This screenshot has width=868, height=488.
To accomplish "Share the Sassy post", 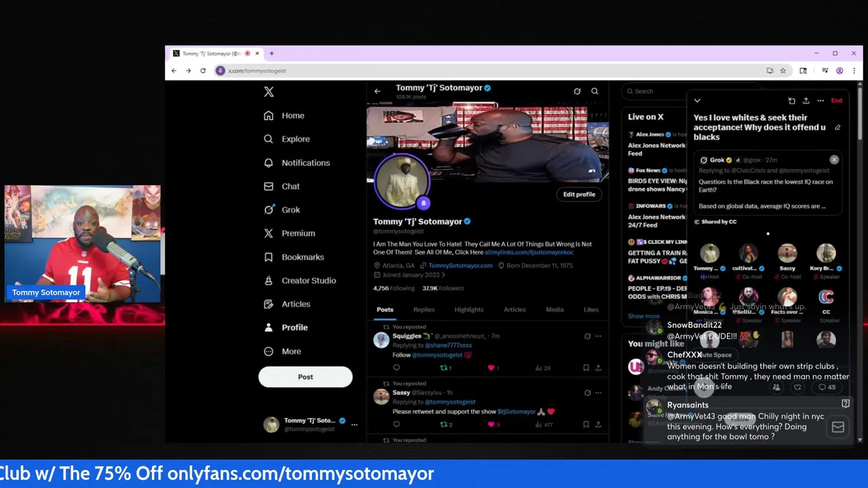I will coord(598,425).
